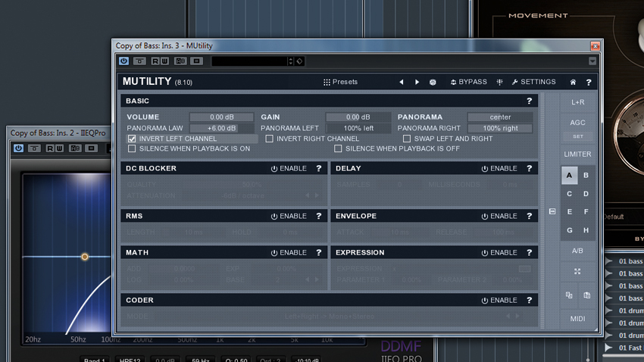The image size is (644, 362).
Task: Click the randomize dice icon
Action: click(433, 82)
